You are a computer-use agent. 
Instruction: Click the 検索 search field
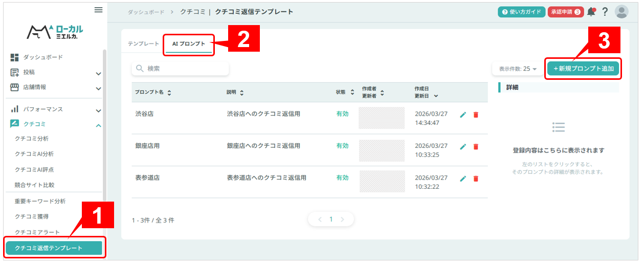click(x=180, y=69)
